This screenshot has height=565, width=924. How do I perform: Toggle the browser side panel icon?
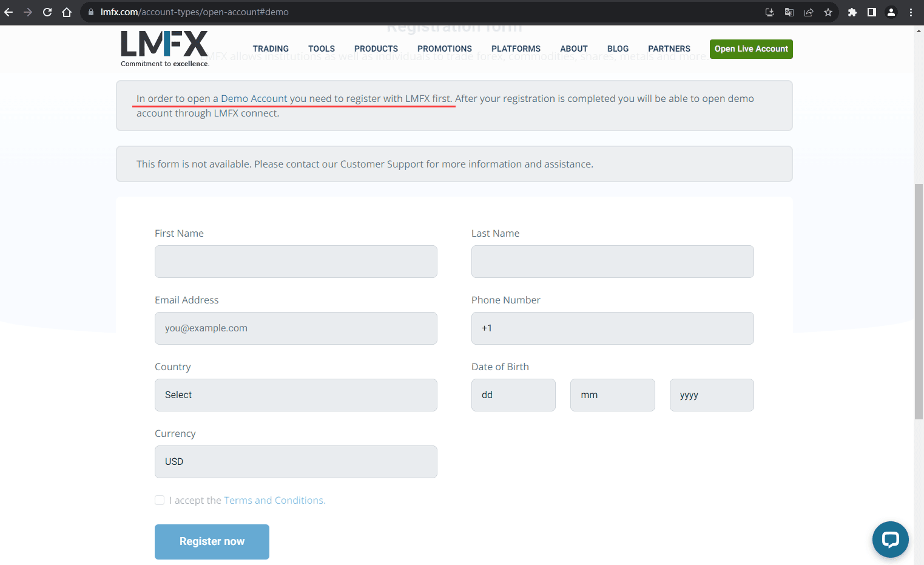point(872,12)
